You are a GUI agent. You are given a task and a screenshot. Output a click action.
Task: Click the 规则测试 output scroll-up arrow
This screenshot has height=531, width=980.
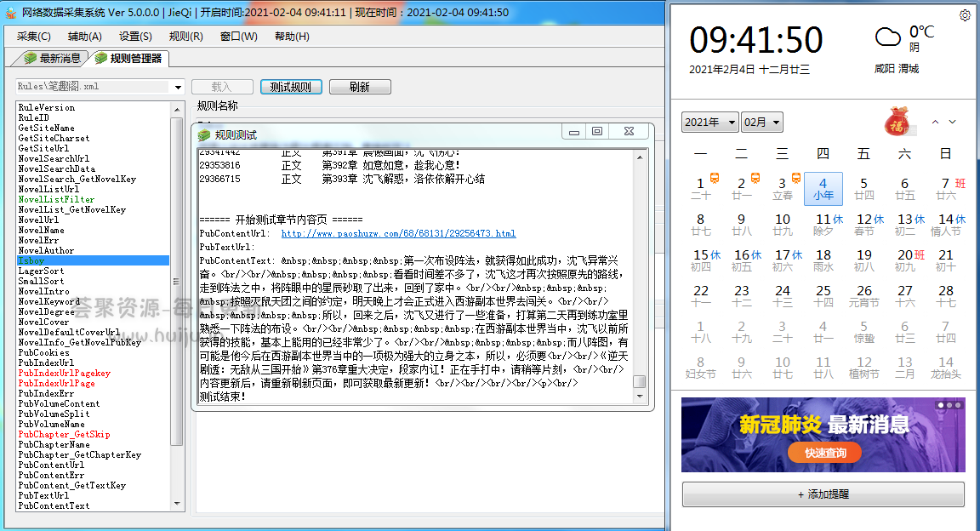tap(640, 157)
